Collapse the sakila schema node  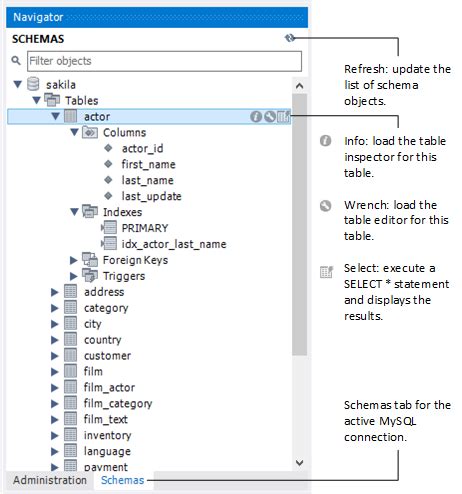point(18,84)
